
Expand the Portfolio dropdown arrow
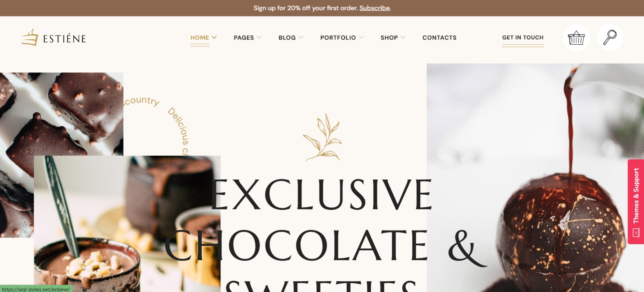point(361,37)
